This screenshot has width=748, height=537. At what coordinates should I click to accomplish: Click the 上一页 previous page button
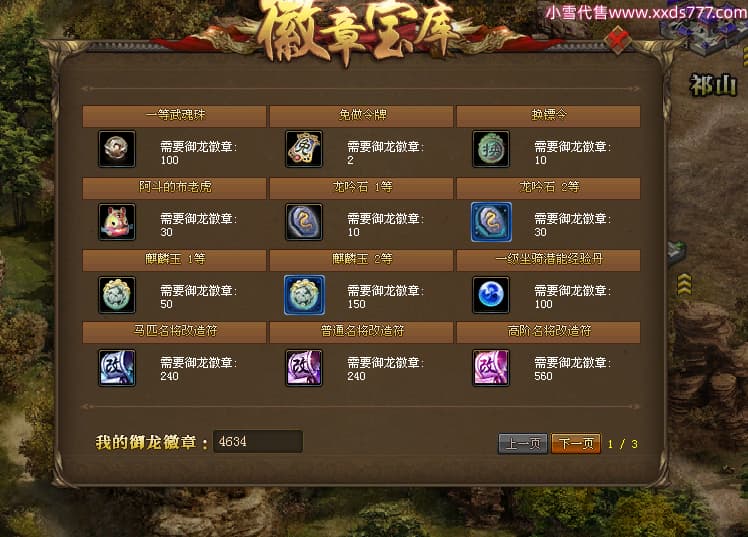pos(523,444)
